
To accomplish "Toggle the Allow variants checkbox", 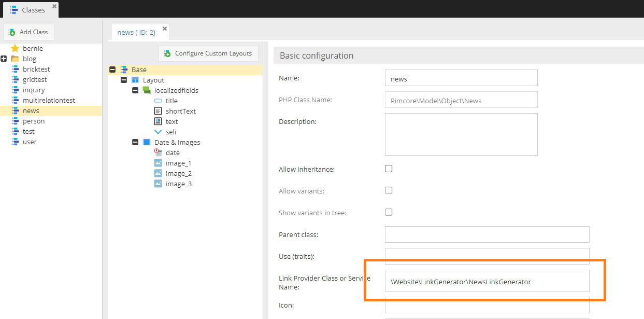I will point(389,190).
